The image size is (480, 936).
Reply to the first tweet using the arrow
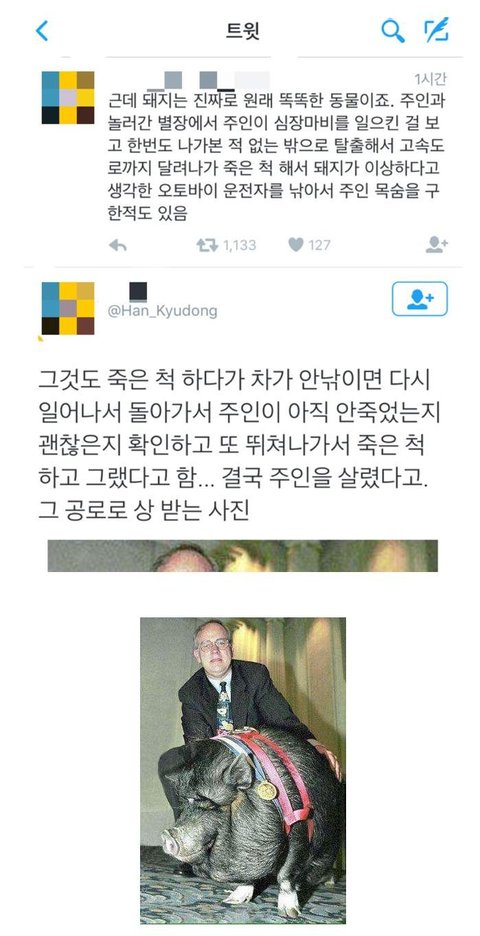pyautogui.click(x=118, y=245)
